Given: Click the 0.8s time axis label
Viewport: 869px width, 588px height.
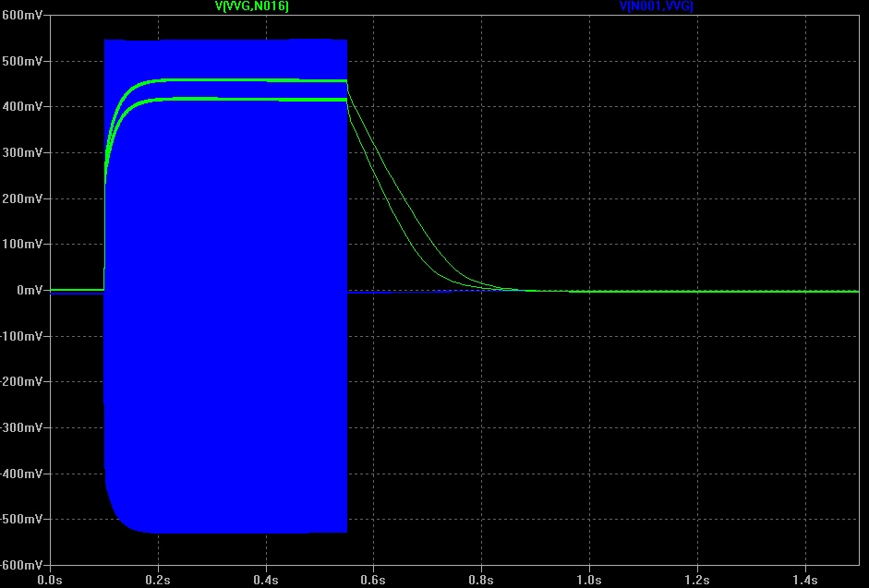Looking at the screenshot, I should [x=481, y=578].
